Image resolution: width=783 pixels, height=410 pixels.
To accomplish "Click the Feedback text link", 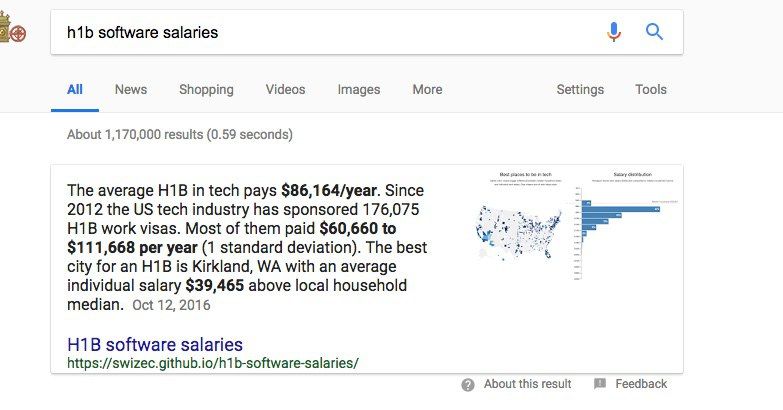I will pos(641,384).
